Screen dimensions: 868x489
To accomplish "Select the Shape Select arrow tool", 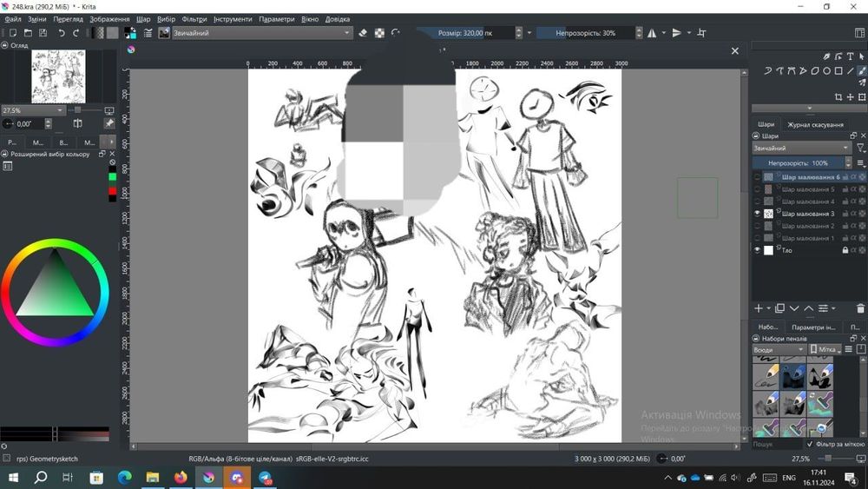I will click(862, 56).
